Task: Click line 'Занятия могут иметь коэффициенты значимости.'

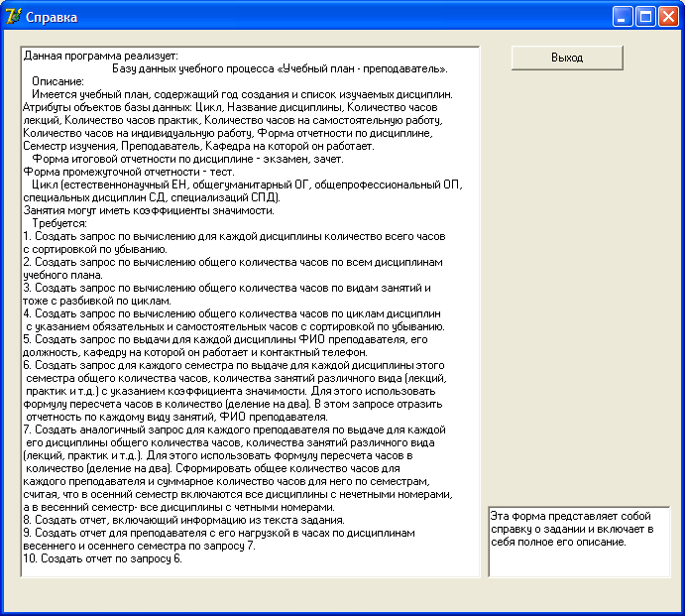Action: [x=149, y=210]
